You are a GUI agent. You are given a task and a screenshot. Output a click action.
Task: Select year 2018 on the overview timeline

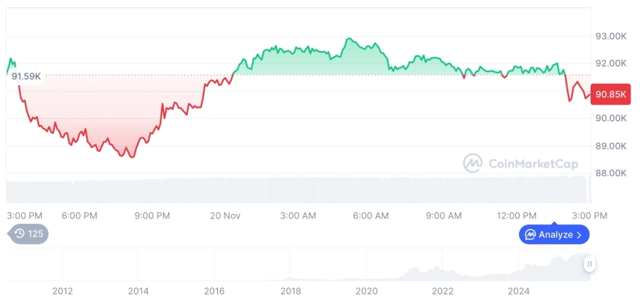pyautogui.click(x=291, y=291)
